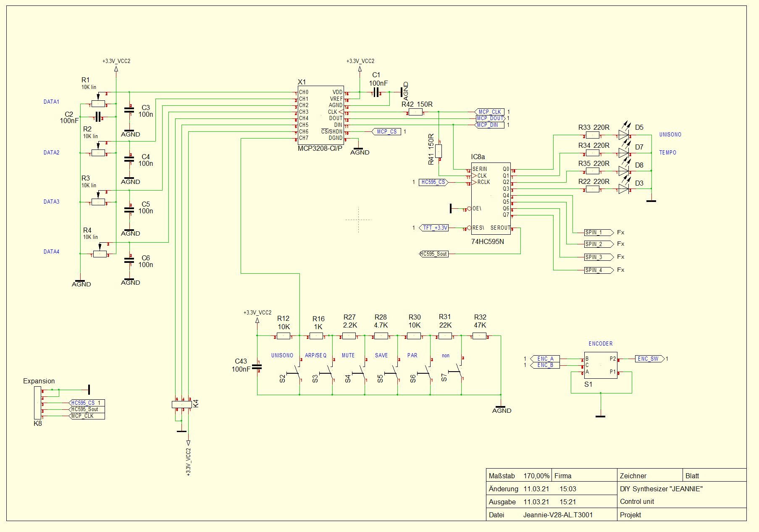The width and height of the screenshot is (759, 532).
Task: Select Expansion connector K8
Action: (38, 403)
